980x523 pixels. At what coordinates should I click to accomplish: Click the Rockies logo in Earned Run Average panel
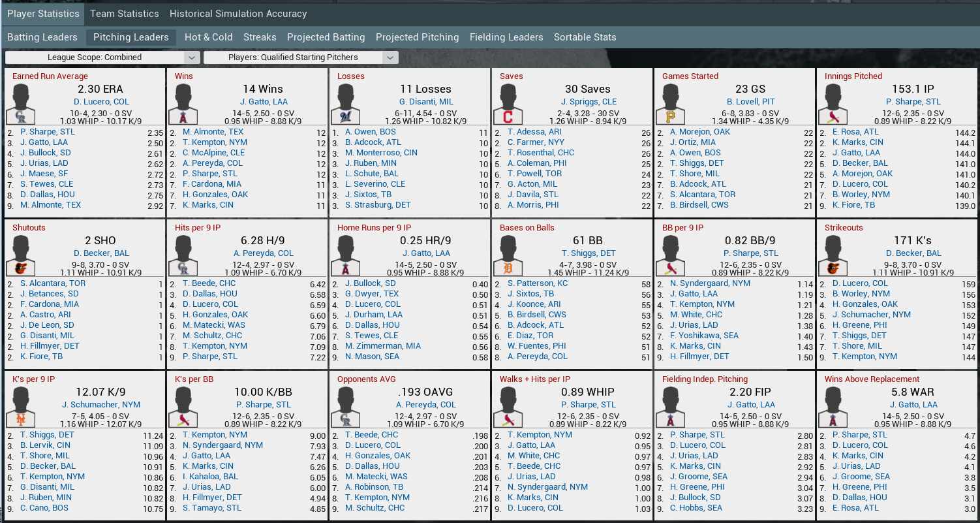pos(21,117)
